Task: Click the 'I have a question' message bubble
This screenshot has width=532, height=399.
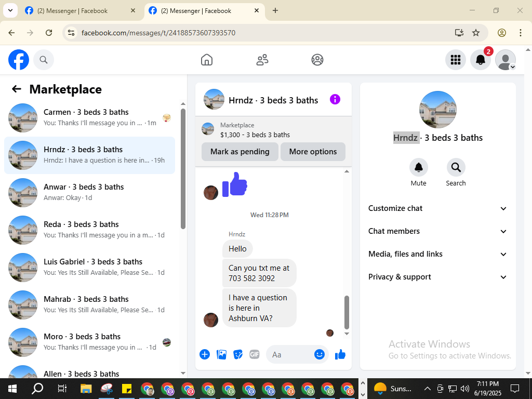Action: 259,308
